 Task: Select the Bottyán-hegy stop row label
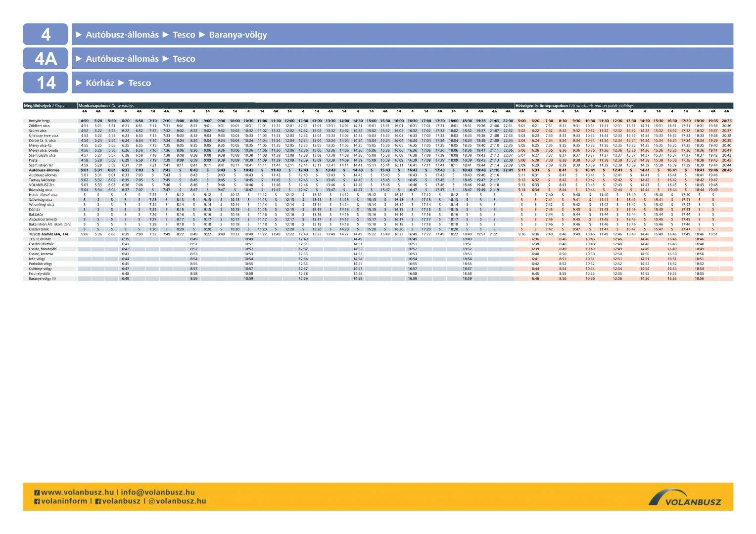click(x=39, y=121)
